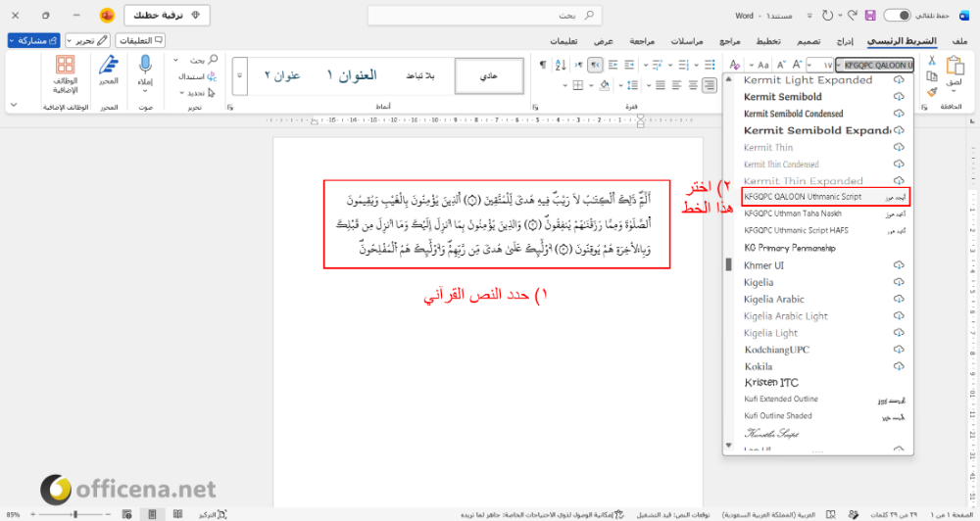This screenshot has width=980, height=521.
Task: Toggle left-to-right text direction button
Action: [579, 65]
